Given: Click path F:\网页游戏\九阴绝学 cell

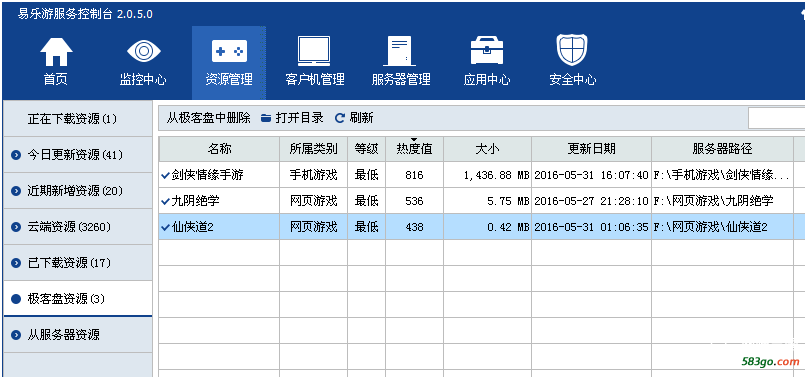Looking at the screenshot, I should [x=722, y=201].
